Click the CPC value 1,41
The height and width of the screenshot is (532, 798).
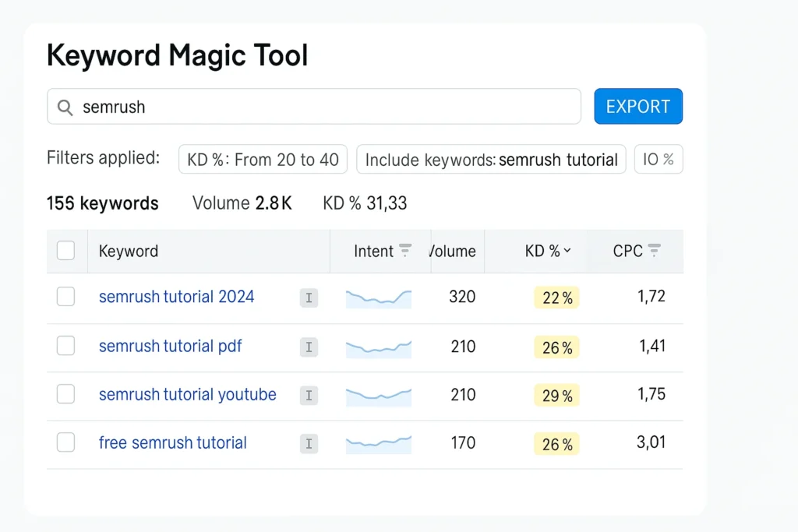(652, 346)
